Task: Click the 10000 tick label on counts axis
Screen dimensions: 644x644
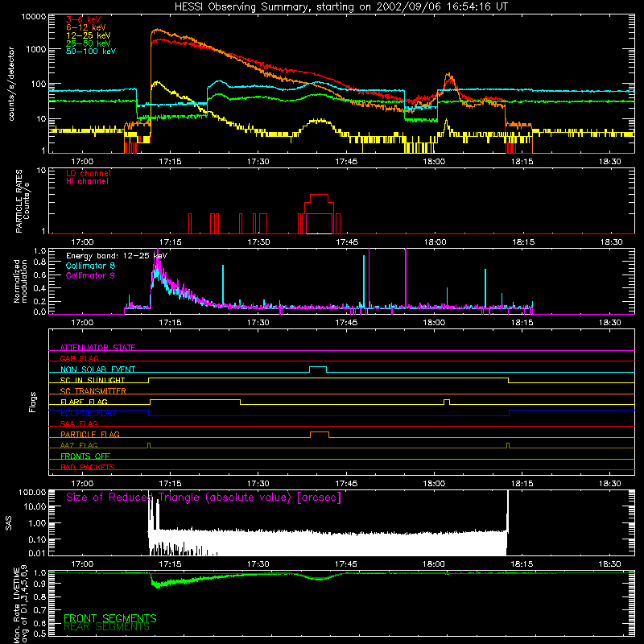Action: pos(34,17)
